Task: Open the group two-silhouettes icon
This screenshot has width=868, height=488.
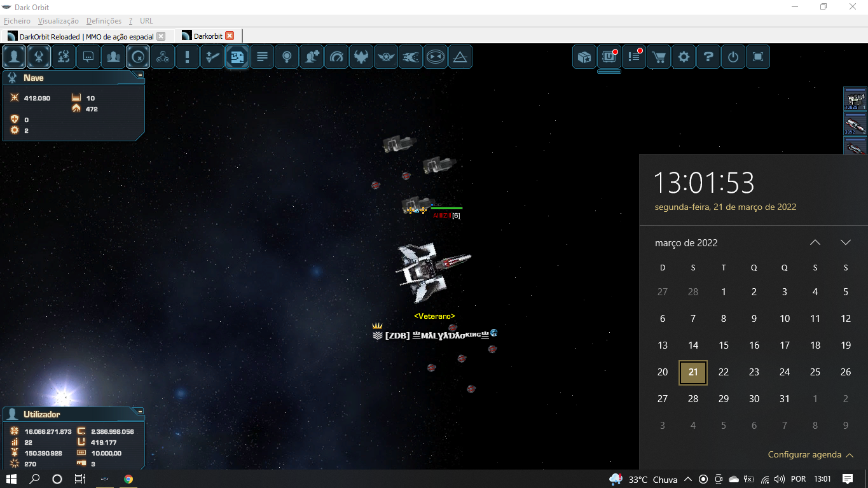Action: tap(113, 57)
